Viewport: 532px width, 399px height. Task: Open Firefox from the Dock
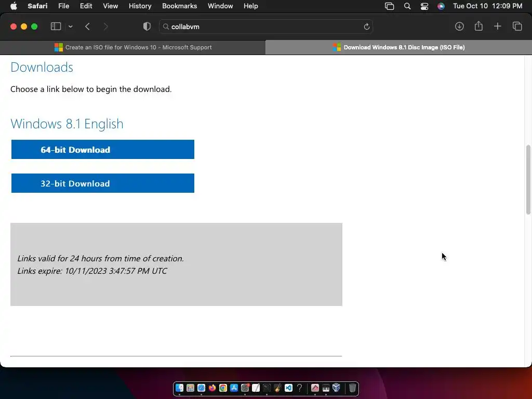pyautogui.click(x=212, y=388)
